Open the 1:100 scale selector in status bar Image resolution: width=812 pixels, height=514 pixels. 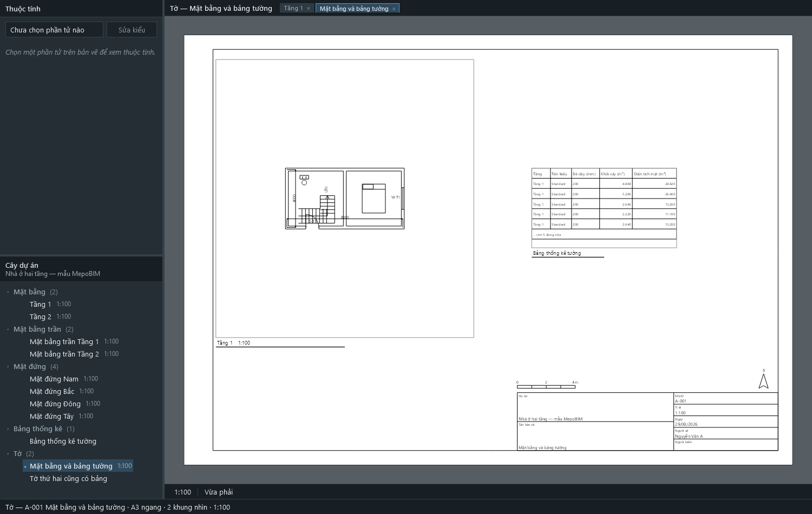[x=182, y=492]
